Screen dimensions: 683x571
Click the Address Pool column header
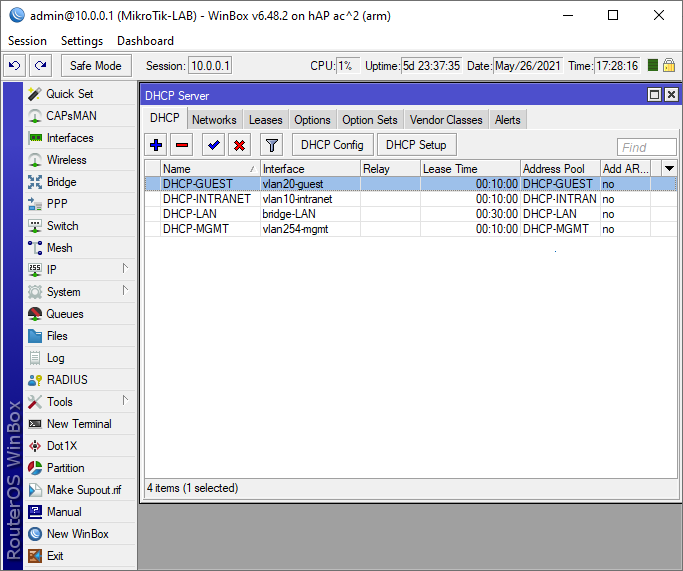[x=560, y=169]
